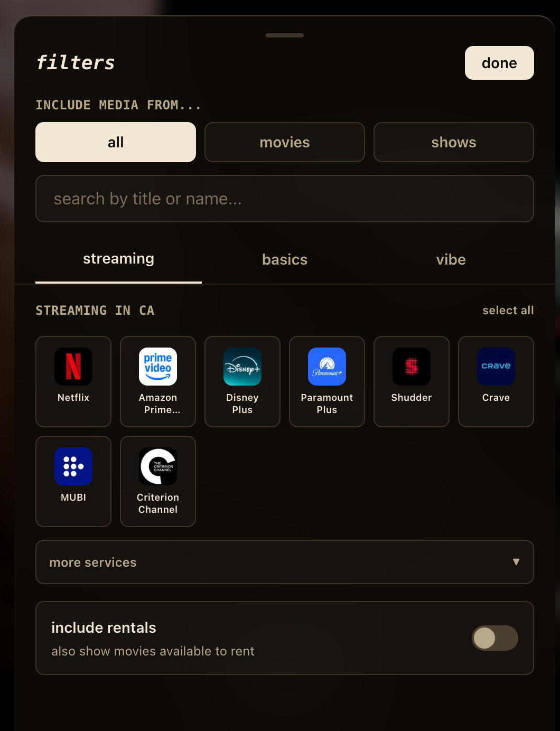Select the Criterion Channel icon
Viewport: 560px width, 731px height.
tap(158, 466)
